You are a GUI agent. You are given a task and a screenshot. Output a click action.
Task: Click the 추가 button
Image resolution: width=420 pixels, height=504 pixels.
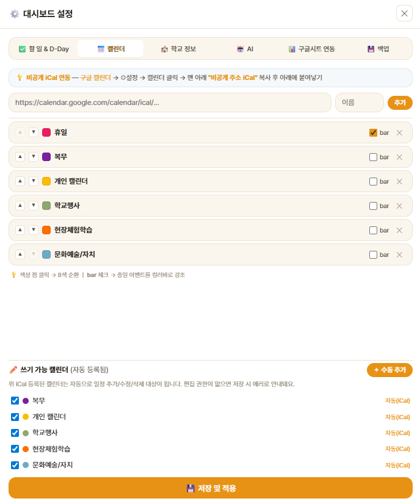[x=400, y=103]
